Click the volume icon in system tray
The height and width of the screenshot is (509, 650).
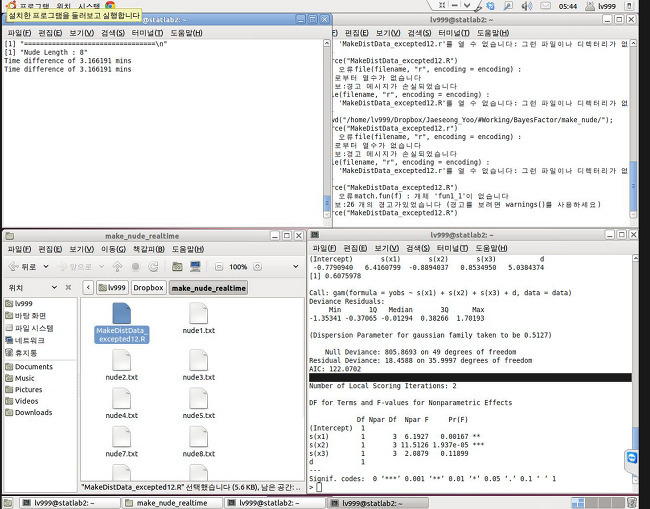[x=527, y=6]
